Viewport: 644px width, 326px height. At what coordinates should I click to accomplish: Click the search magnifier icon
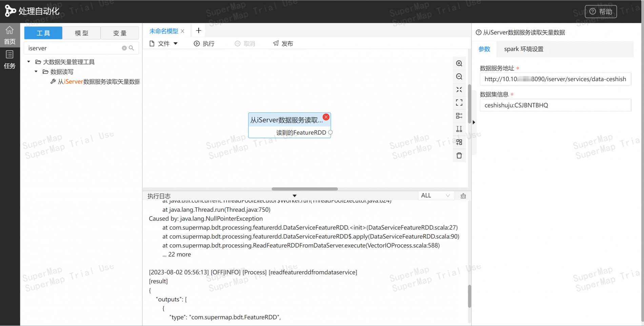[x=132, y=48]
